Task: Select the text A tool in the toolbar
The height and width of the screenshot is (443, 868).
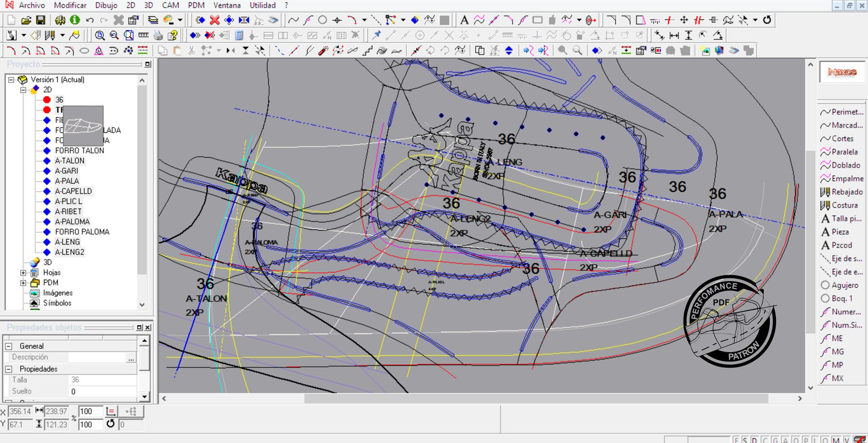Action: [x=464, y=20]
